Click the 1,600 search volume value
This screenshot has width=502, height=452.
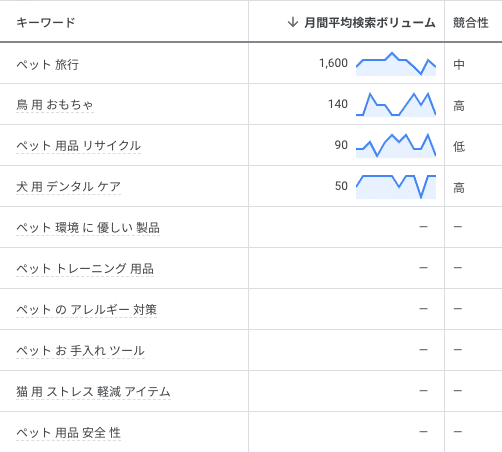coord(333,63)
